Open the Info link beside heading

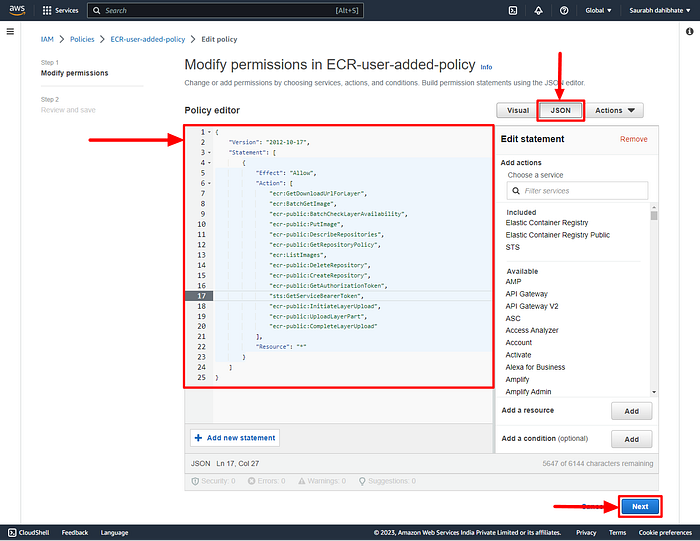(486, 67)
